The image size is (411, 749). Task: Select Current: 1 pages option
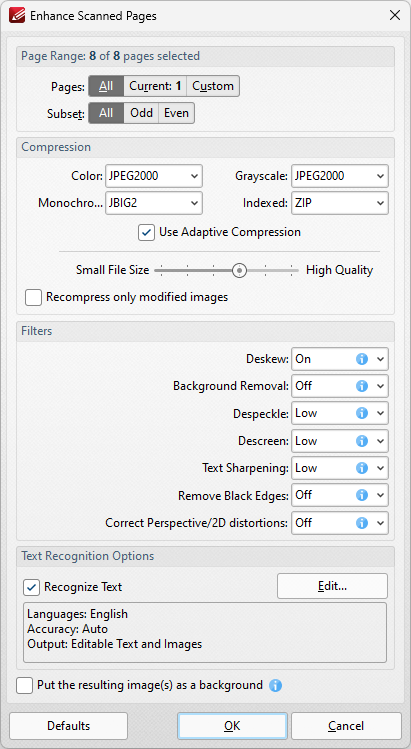[155, 86]
